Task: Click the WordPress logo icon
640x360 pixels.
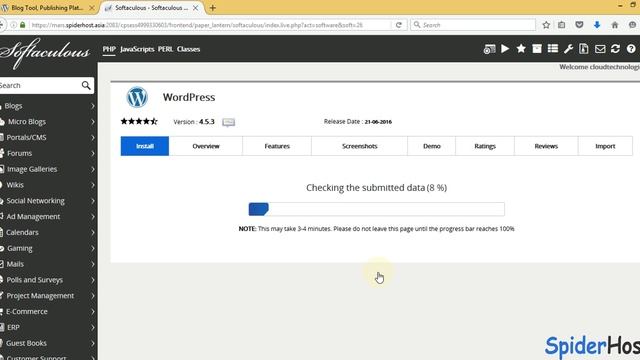Action: click(137, 97)
